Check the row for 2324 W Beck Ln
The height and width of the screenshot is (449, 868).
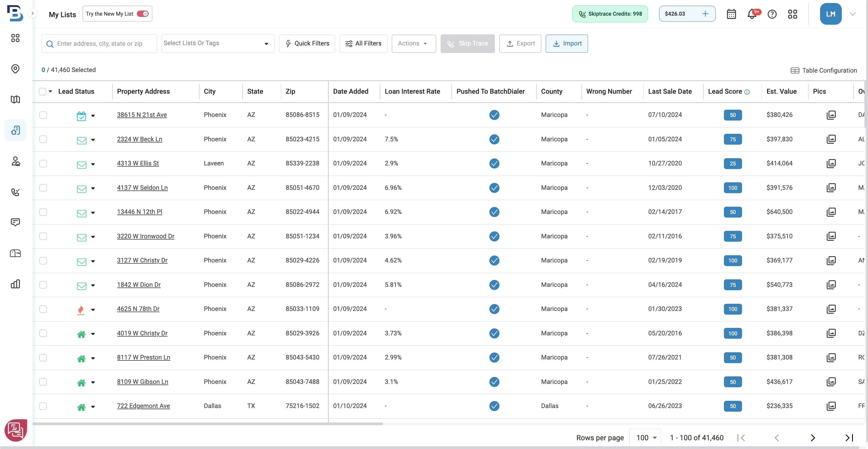(43, 139)
